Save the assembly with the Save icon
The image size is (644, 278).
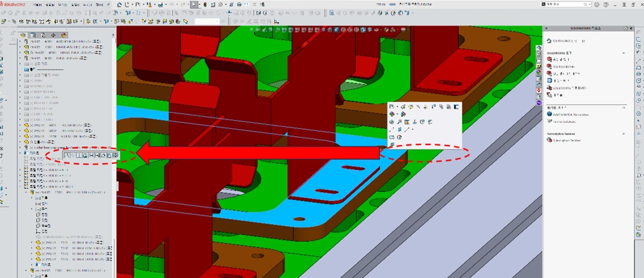click(149, 4)
